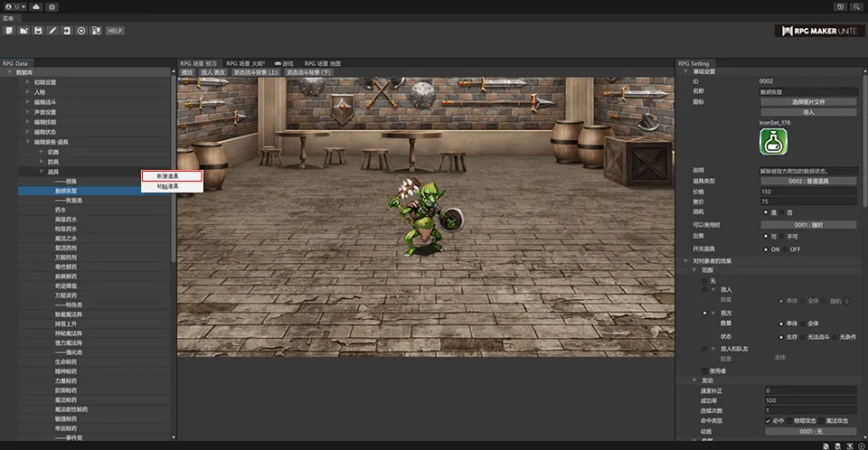Open the cloud icon in top bar
The width and height of the screenshot is (868, 450).
pyautogui.click(x=34, y=6)
